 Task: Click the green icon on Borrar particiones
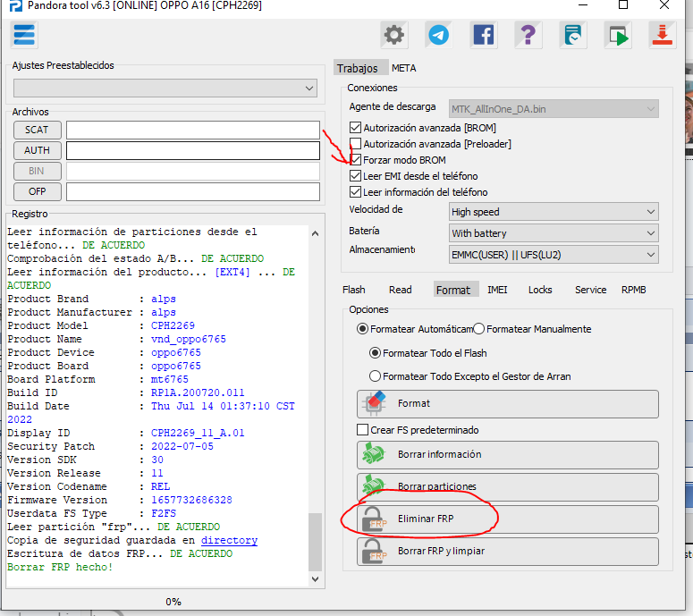click(x=374, y=485)
